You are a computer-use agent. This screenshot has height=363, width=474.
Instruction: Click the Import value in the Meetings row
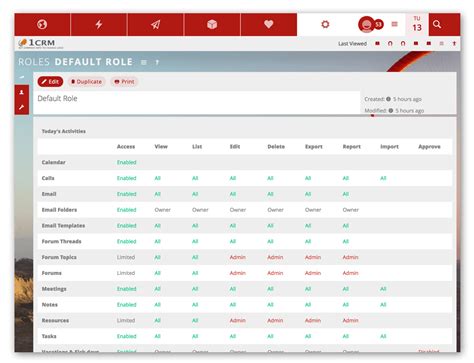point(383,289)
